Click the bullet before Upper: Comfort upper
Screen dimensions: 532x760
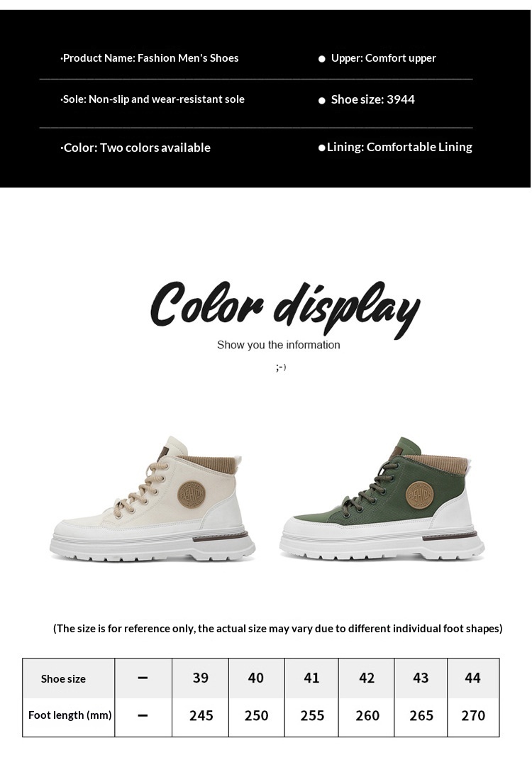322,59
